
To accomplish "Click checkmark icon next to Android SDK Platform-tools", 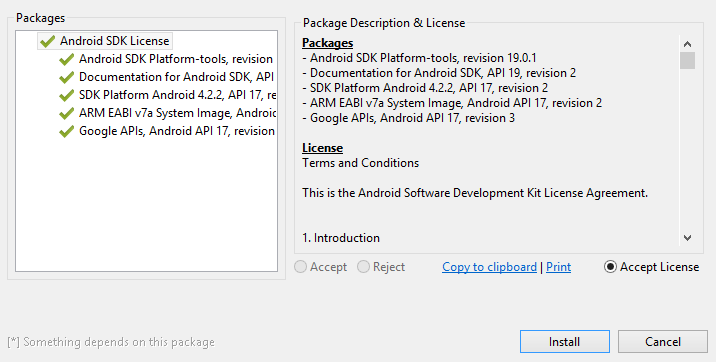I will [x=67, y=59].
